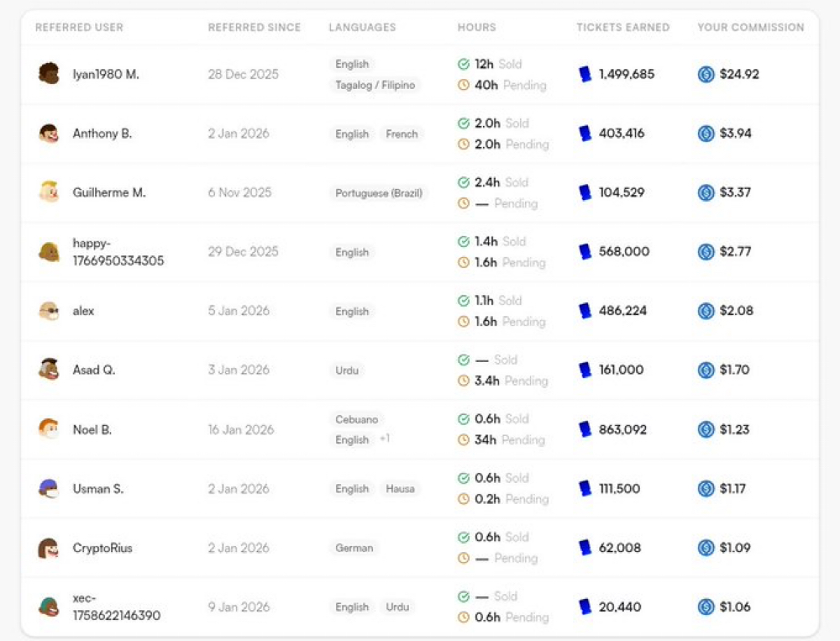Click Iyan1980 M.'s avatar icon
Image resolution: width=840 pixels, height=641 pixels.
49,74
